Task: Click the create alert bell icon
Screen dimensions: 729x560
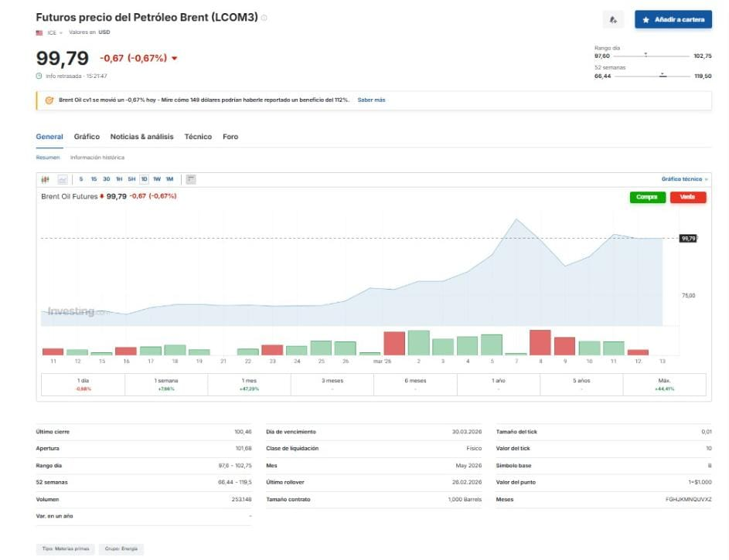Action: click(613, 19)
